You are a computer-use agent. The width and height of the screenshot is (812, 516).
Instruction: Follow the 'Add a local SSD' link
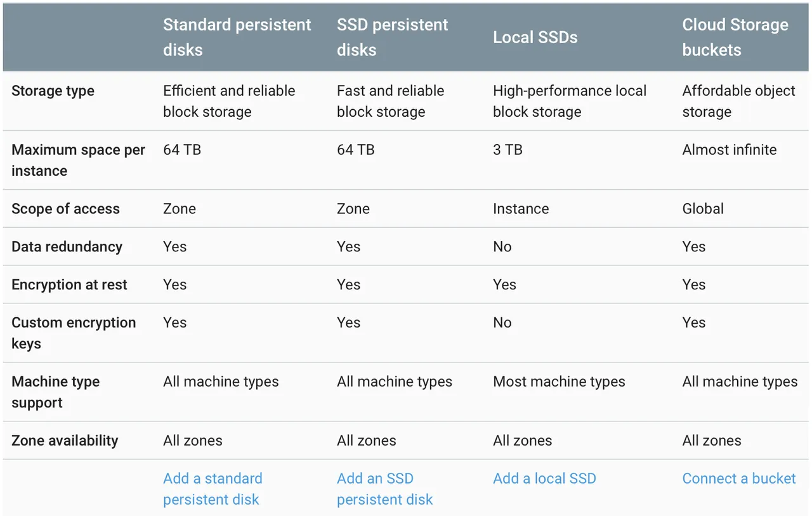[x=544, y=479]
